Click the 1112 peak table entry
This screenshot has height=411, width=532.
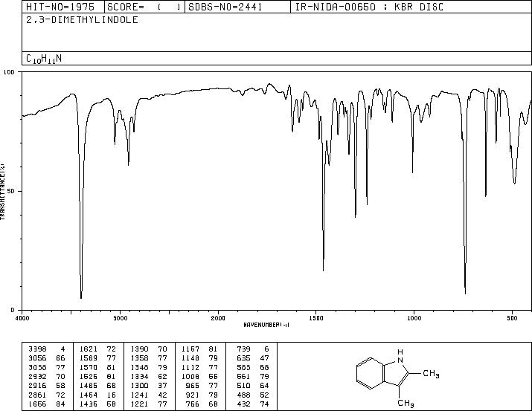tap(200, 367)
